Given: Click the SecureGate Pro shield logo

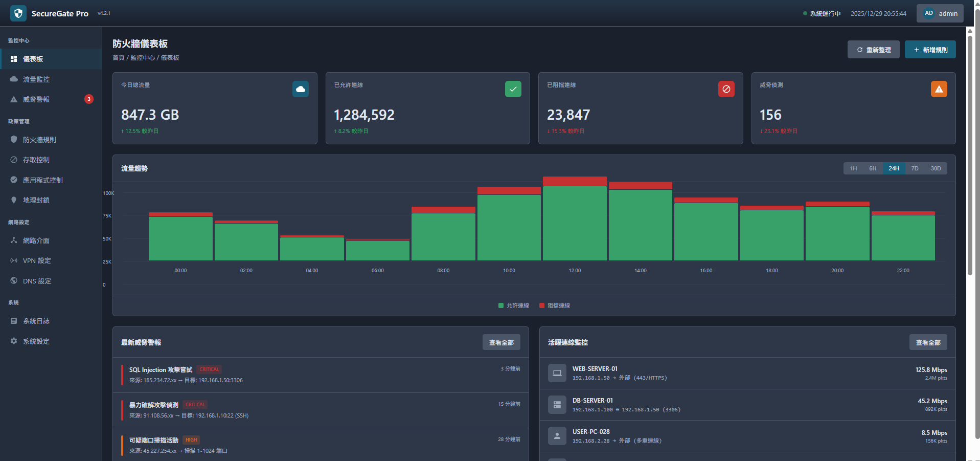Looking at the screenshot, I should [18, 13].
